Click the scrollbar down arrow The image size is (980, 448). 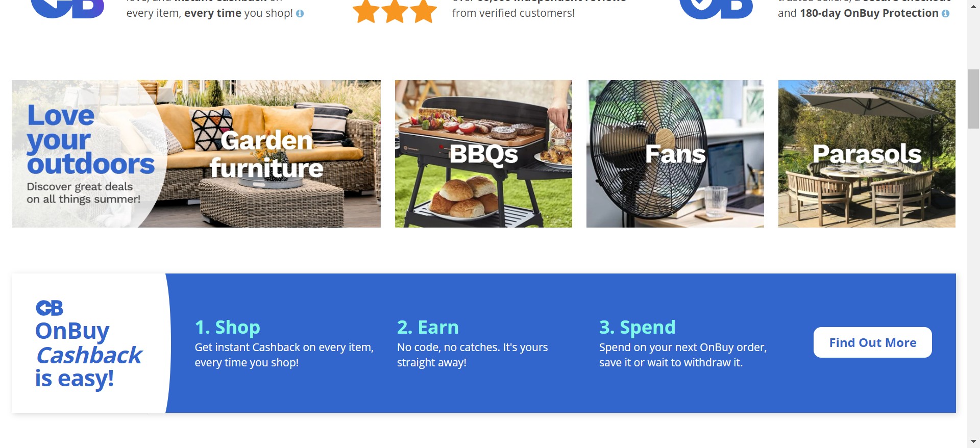(x=973, y=441)
